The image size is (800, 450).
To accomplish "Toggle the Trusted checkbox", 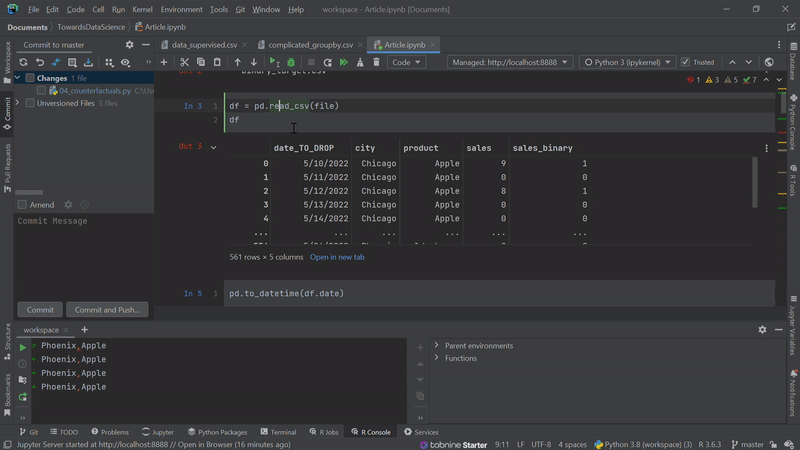I will pos(686,62).
